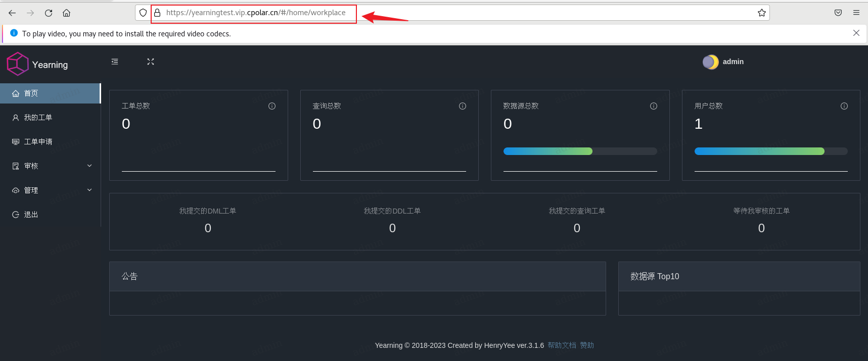Click the 我提交的DML工单 count
Viewport: 868px width, 361px height.
click(208, 228)
